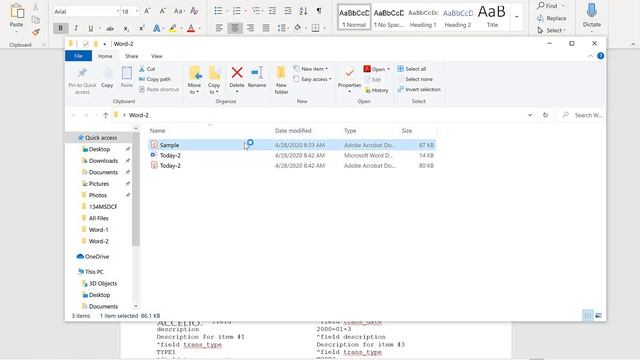The height and width of the screenshot is (360, 640).
Task: Toggle Bold formatting in Word ribbon
Action: (x=60, y=28)
